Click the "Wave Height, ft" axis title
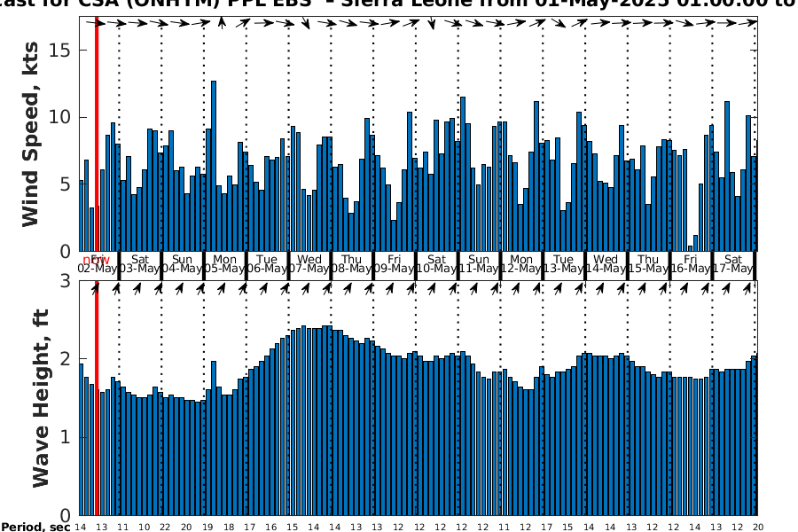This screenshot has height=532, width=798. click(41, 398)
